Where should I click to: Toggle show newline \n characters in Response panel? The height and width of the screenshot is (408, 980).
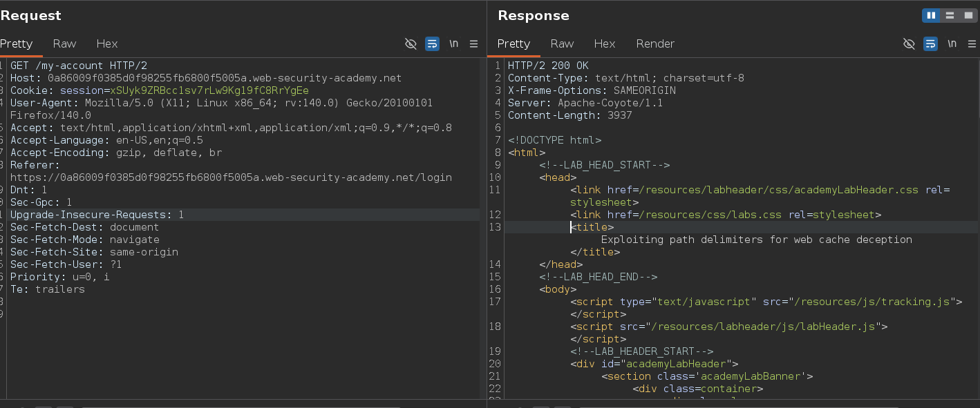point(952,43)
